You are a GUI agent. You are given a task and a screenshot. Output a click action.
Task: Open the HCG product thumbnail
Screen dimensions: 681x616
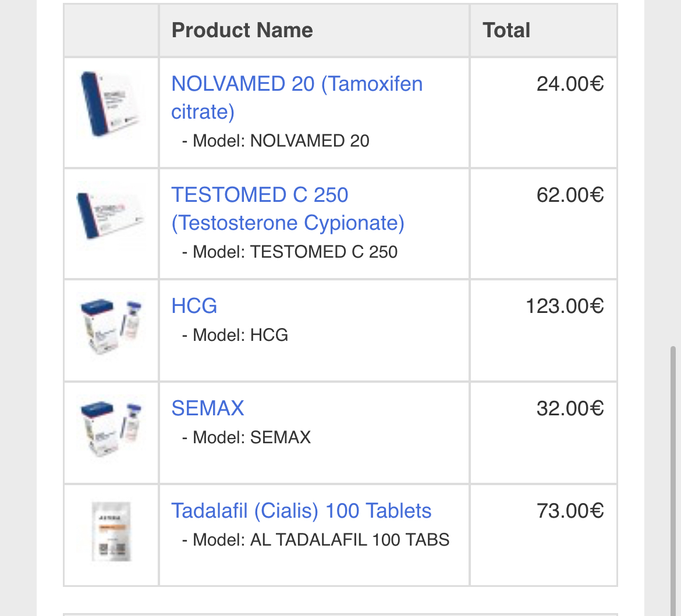111,327
